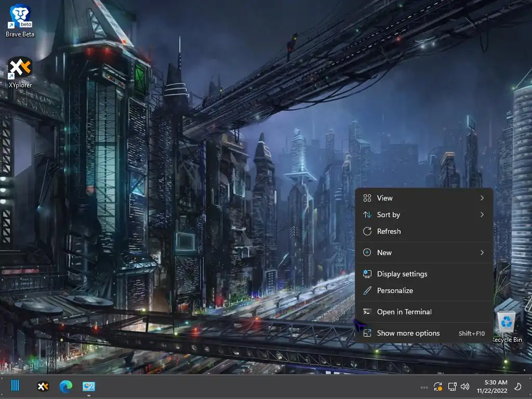
Task: Open the New submenu
Action: (424, 252)
